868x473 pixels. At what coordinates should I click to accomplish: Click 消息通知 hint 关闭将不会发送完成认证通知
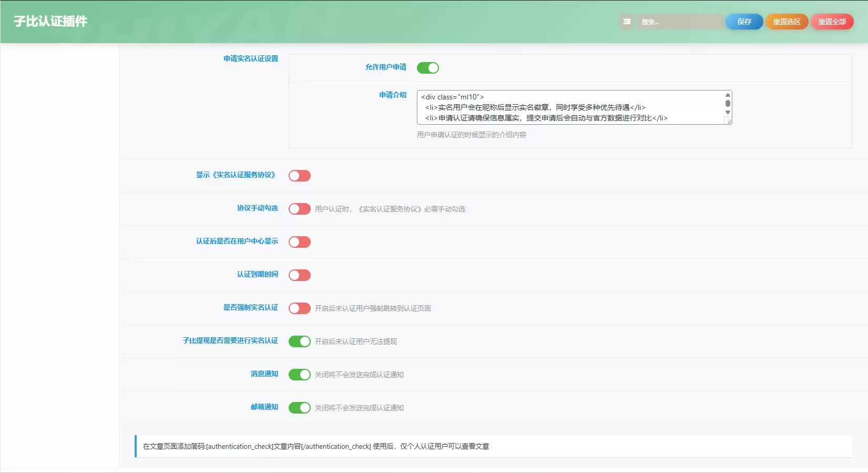pyautogui.click(x=359, y=375)
